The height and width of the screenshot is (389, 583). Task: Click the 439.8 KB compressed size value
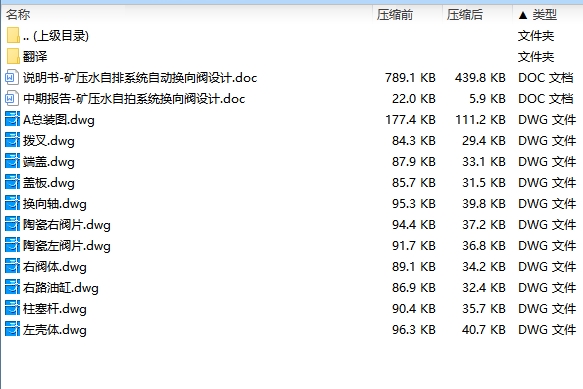480,78
